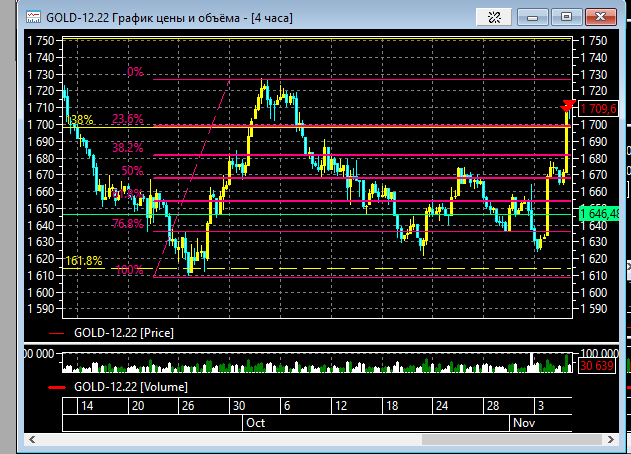Click the red current price marker triangle
The image size is (631, 454).
click(568, 106)
